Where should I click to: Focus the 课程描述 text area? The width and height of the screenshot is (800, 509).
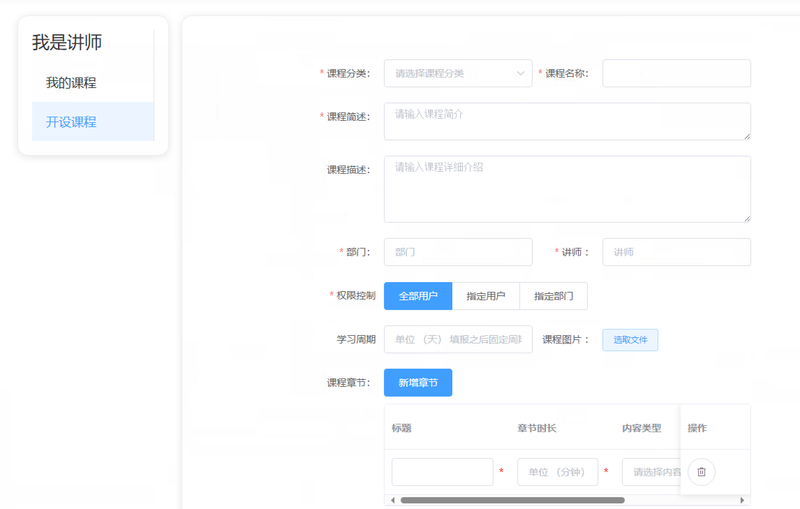coord(567,189)
